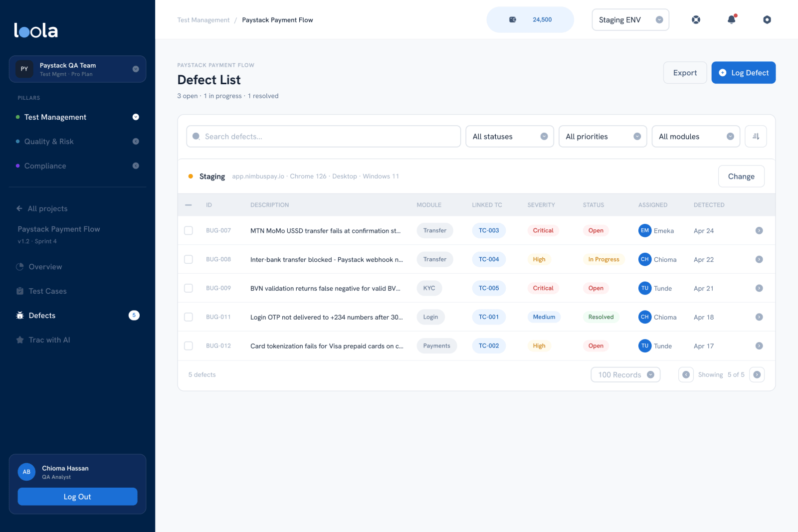
Task: Select the BUG-008 row checkbox
Action: tap(189, 259)
